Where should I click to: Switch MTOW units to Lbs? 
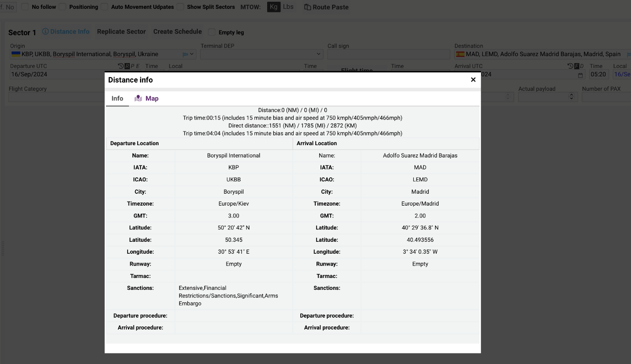click(288, 7)
